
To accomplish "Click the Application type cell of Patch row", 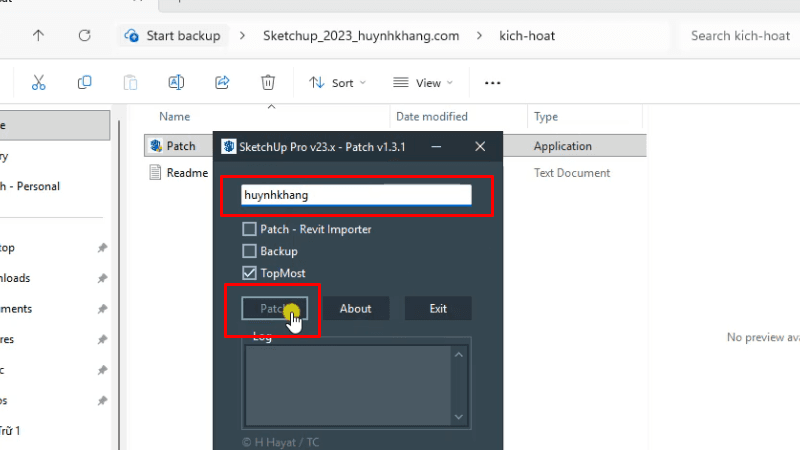I will coord(563,146).
